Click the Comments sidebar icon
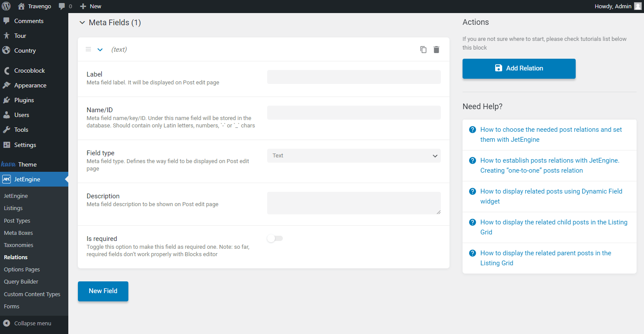This screenshot has width=644, height=334. [x=7, y=21]
